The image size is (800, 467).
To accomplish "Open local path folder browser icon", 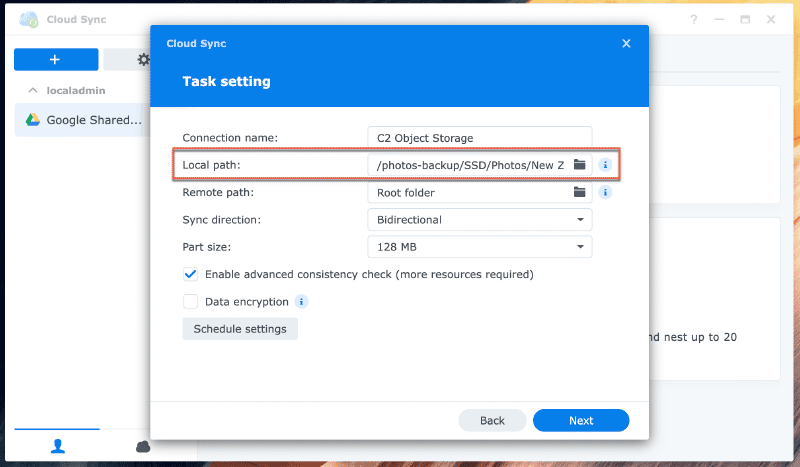I will point(579,164).
